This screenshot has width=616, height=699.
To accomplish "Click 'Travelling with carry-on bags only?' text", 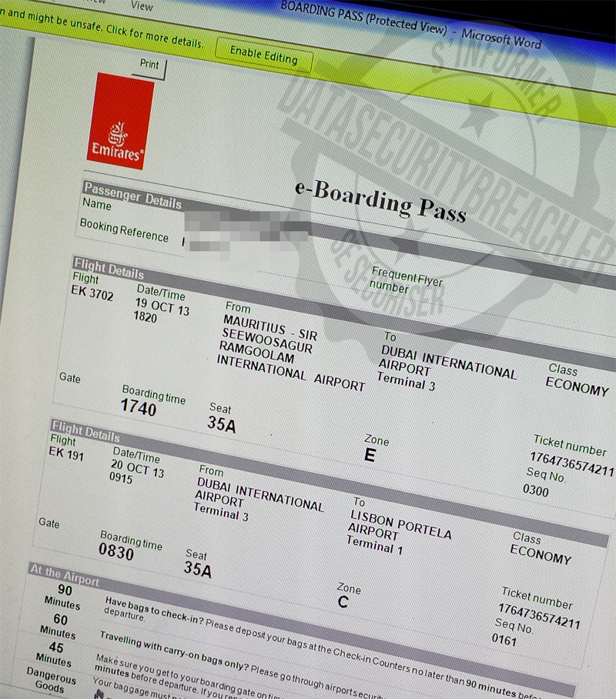I will point(174,651).
